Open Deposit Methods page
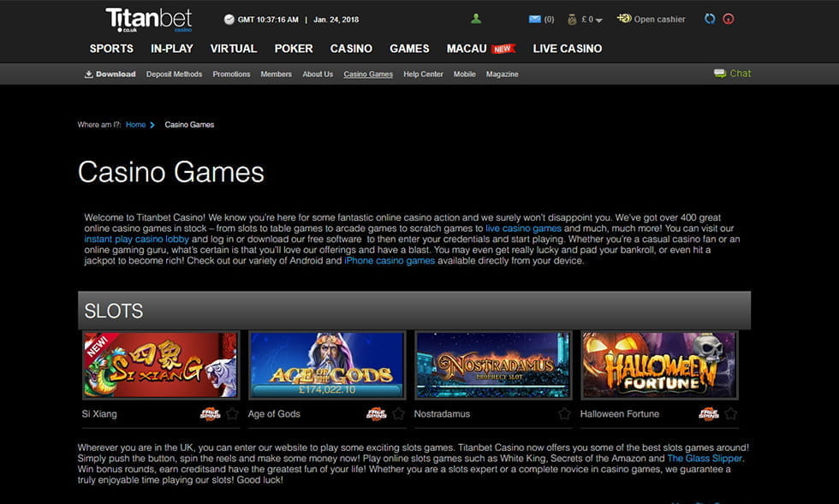 click(x=174, y=74)
